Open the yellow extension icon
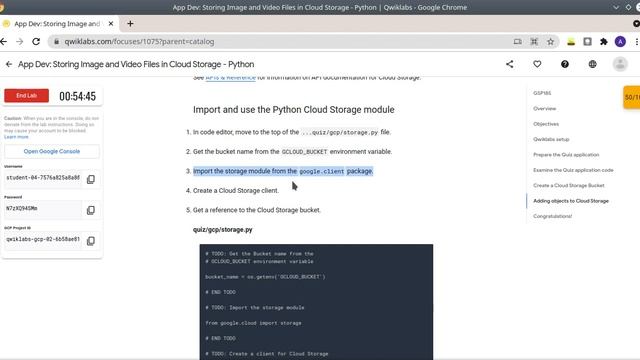This screenshot has width=640, height=360. tap(571, 41)
